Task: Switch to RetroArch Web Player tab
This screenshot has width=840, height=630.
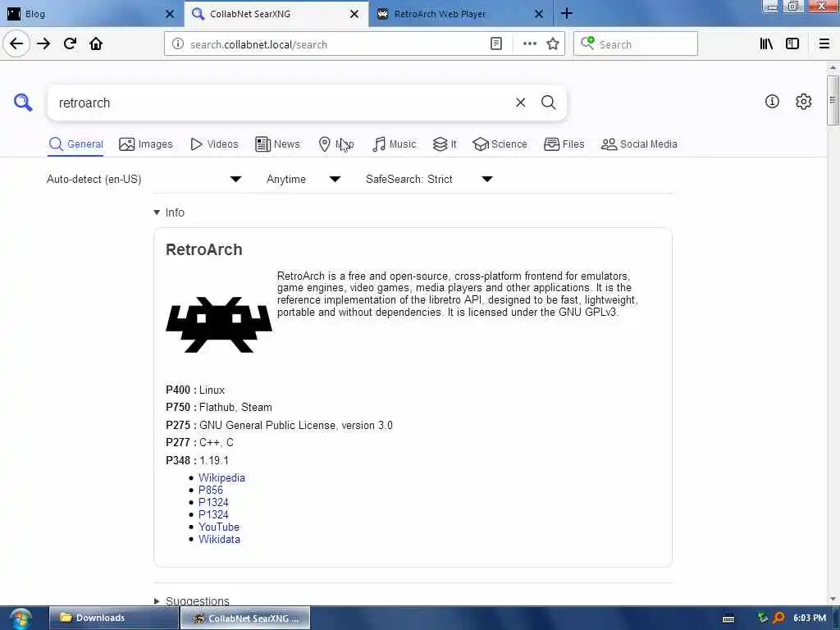Action: [461, 14]
